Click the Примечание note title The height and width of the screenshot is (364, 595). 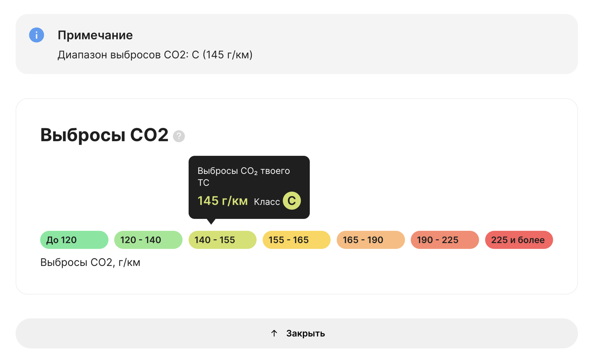95,35
